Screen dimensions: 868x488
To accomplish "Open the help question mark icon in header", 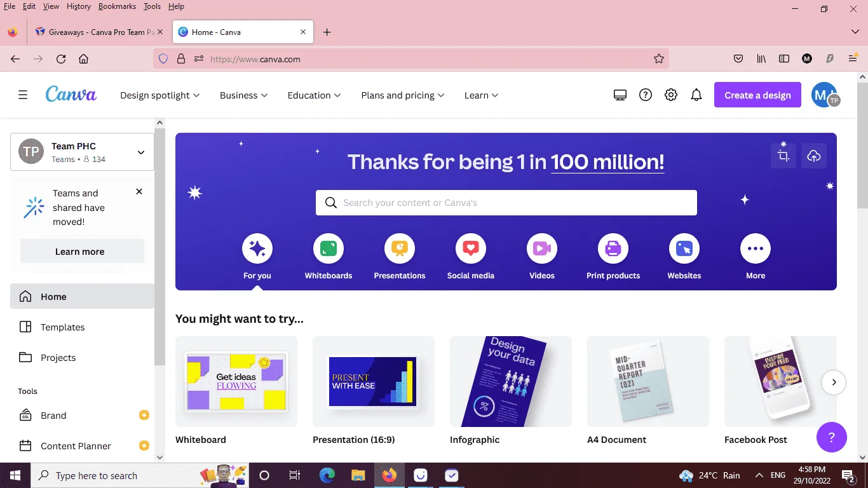I will point(646,95).
